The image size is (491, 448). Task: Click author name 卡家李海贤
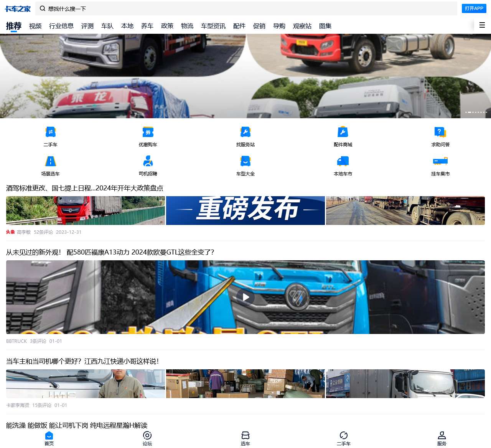(18, 405)
